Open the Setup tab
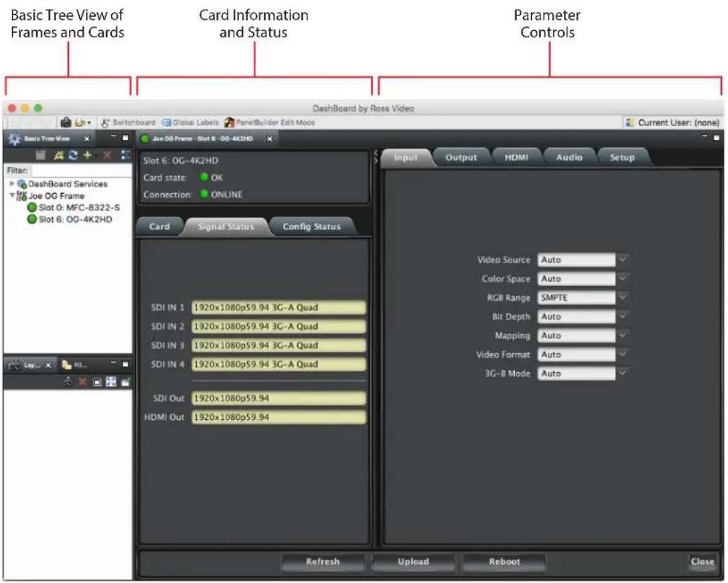Screen dimensions: 728x583 [x=622, y=157]
